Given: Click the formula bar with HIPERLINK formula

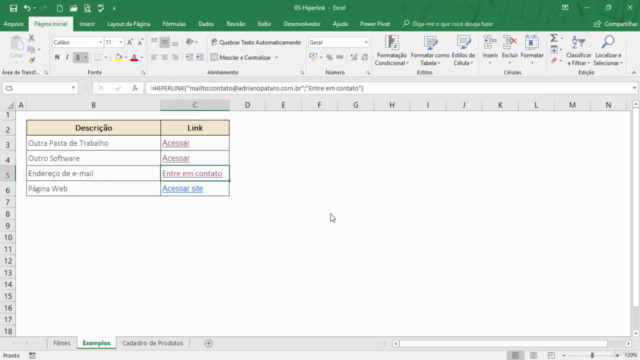Looking at the screenshot, I should pyautogui.click(x=388, y=88).
